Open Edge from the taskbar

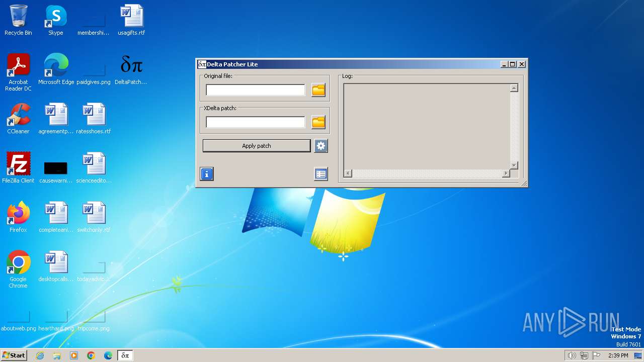coord(108,355)
